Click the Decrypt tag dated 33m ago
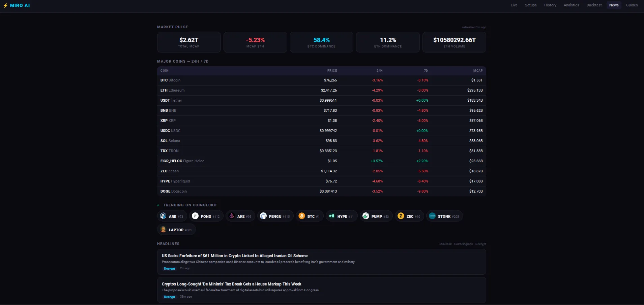This screenshot has height=305, width=644. 169,297
